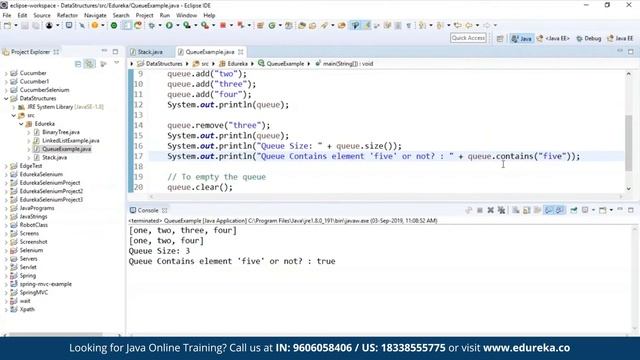This screenshot has height=360, width=640.
Task: Click the New Java Class green C icon
Action: click(272, 25)
